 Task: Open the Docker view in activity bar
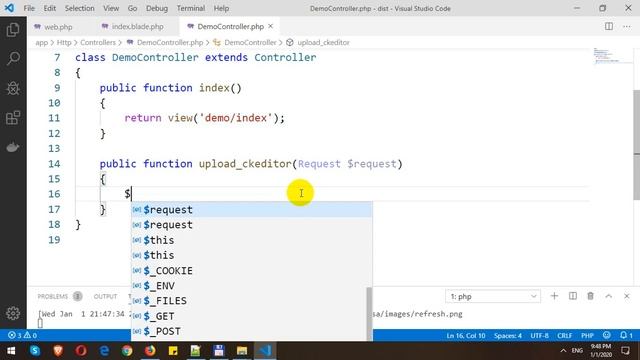pyautogui.click(x=13, y=147)
